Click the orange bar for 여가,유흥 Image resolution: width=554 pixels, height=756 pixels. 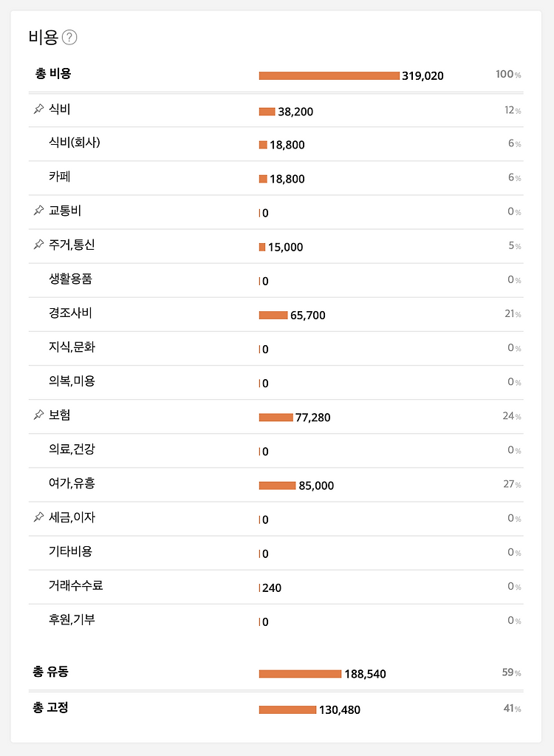tap(277, 486)
